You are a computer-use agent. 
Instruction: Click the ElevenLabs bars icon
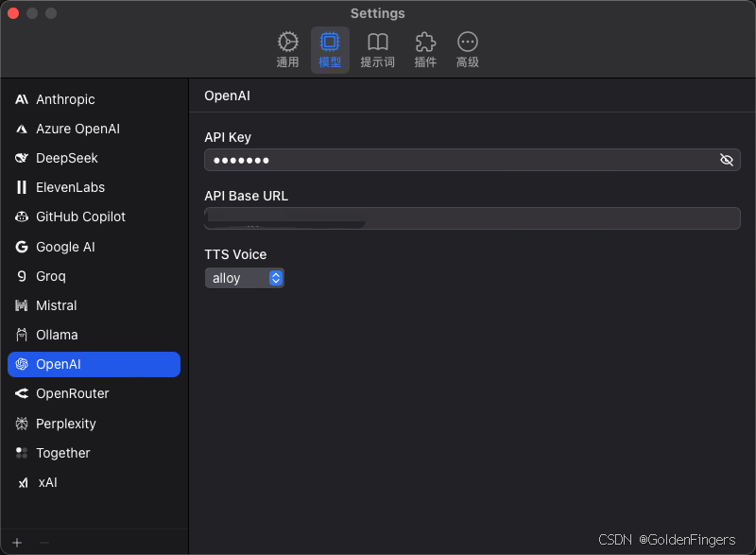[22, 187]
